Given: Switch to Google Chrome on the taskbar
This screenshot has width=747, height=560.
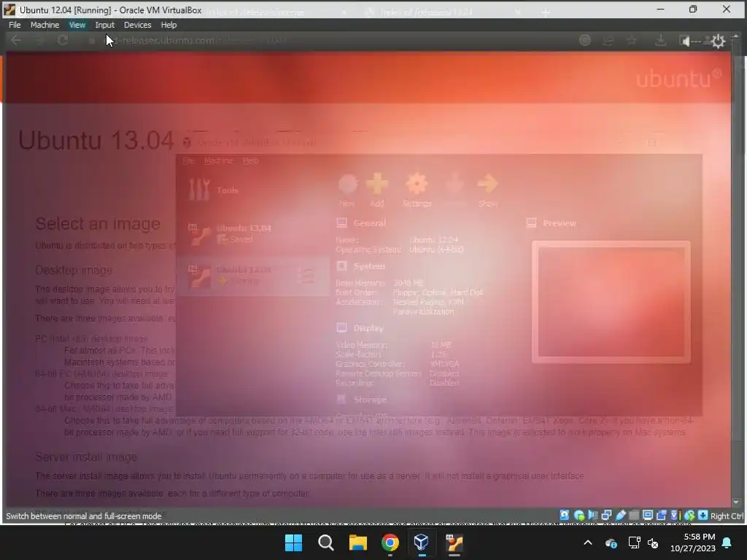Looking at the screenshot, I should (x=390, y=542).
